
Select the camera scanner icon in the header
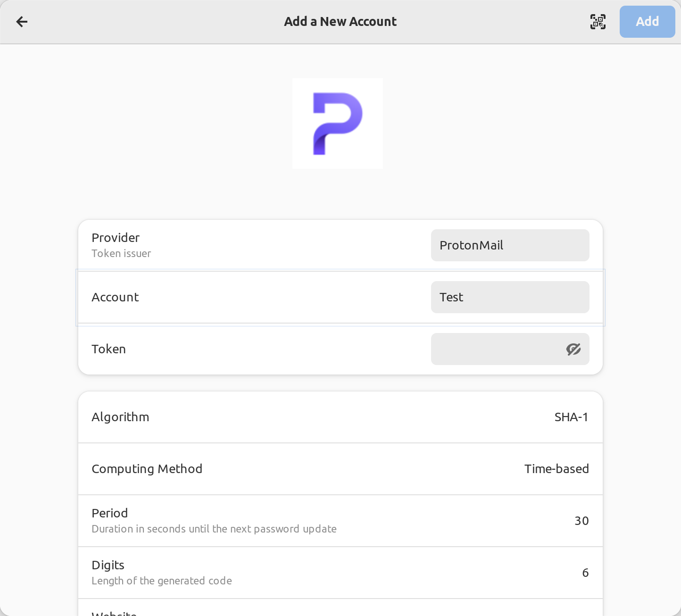[x=598, y=21]
